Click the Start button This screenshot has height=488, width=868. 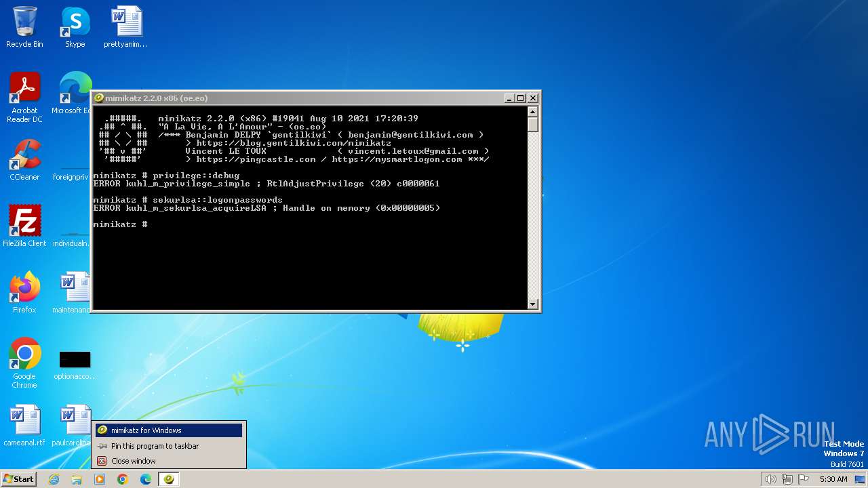click(19, 479)
